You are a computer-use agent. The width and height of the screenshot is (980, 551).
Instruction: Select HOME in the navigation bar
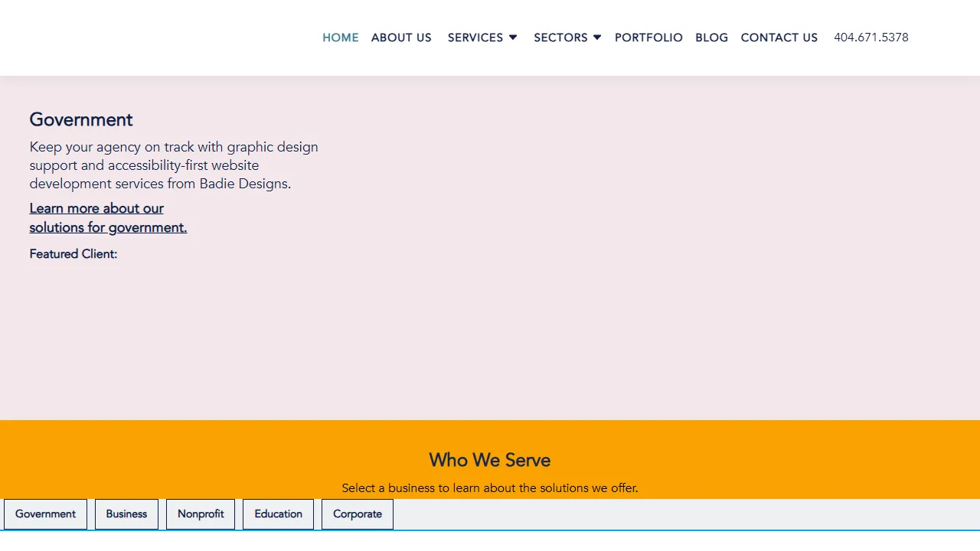[x=340, y=37]
